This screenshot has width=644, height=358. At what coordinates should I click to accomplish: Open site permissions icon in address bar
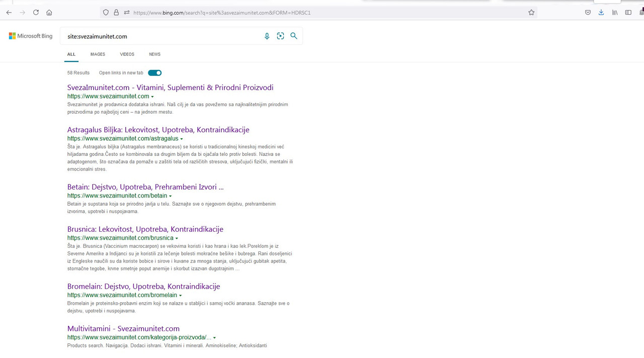[127, 13]
